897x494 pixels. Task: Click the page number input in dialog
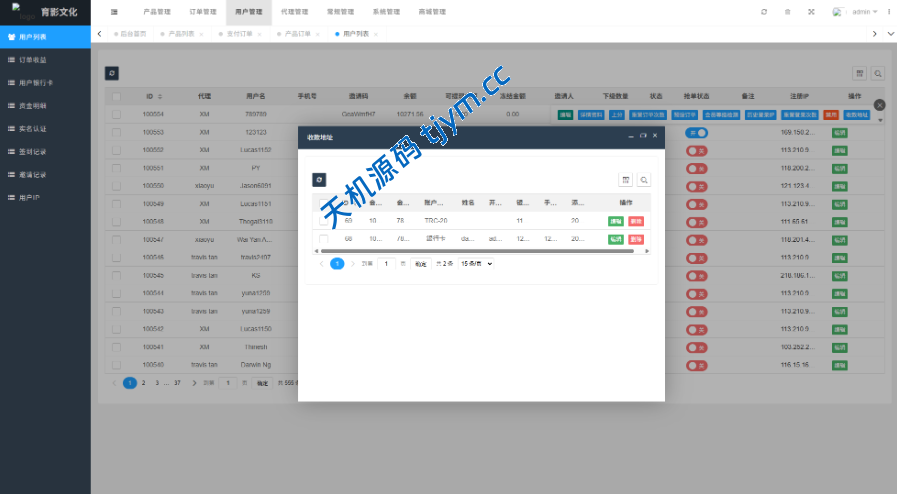[386, 264]
